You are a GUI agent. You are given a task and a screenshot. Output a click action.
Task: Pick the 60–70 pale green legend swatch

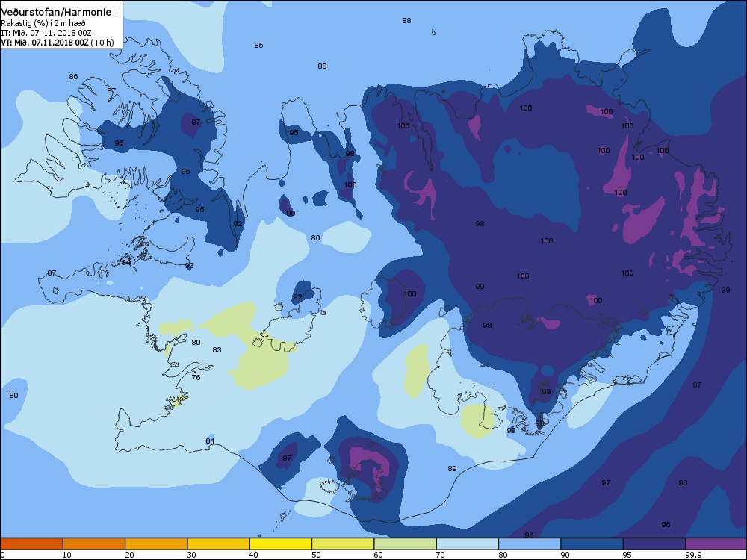406,544
